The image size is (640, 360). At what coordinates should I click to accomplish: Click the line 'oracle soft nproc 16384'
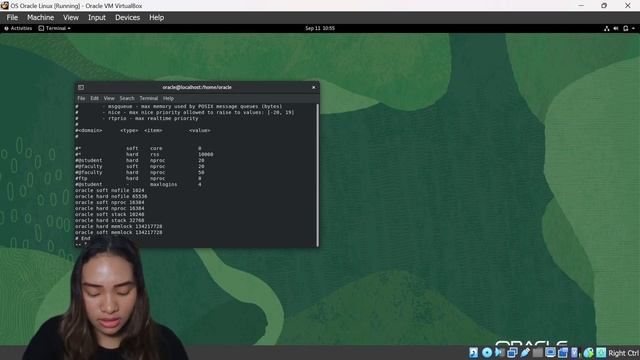point(109,202)
